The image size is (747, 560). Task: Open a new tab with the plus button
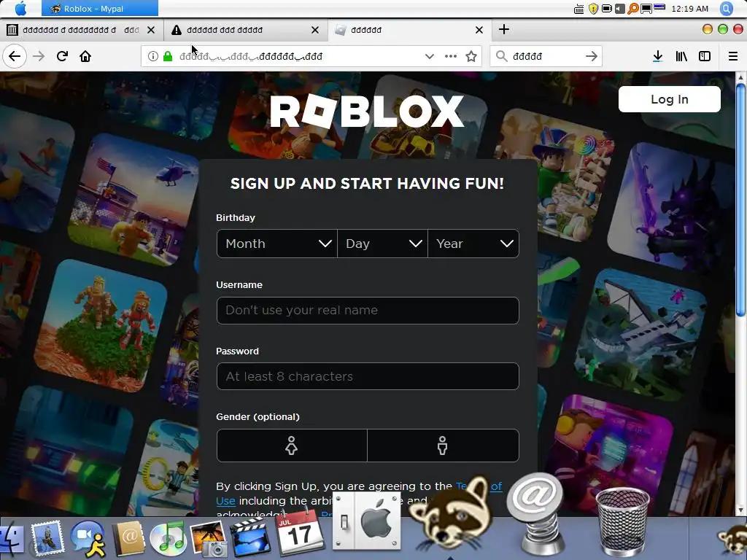tap(504, 29)
